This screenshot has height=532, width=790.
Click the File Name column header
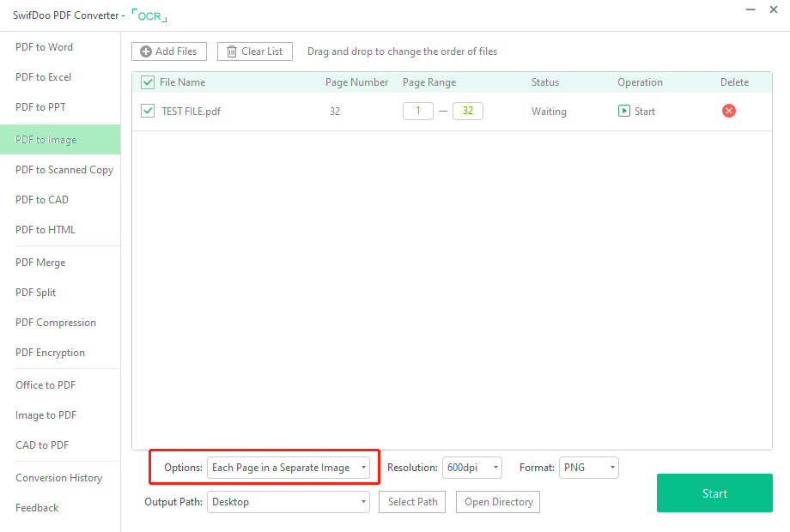pos(182,82)
